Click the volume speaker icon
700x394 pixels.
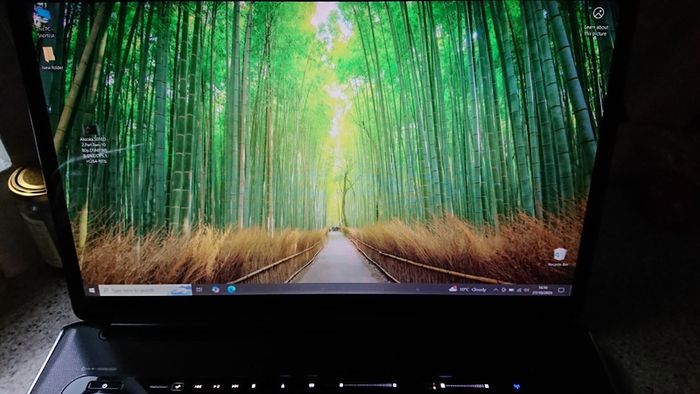click(x=526, y=290)
